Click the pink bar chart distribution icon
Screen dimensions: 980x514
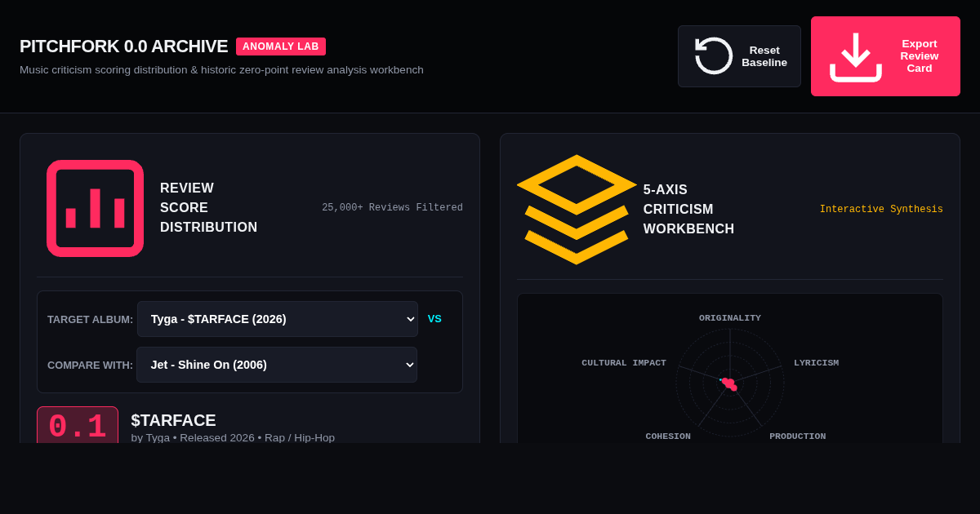95,208
